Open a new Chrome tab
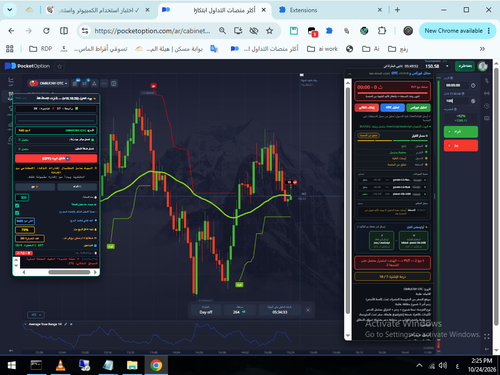 pos(397,10)
